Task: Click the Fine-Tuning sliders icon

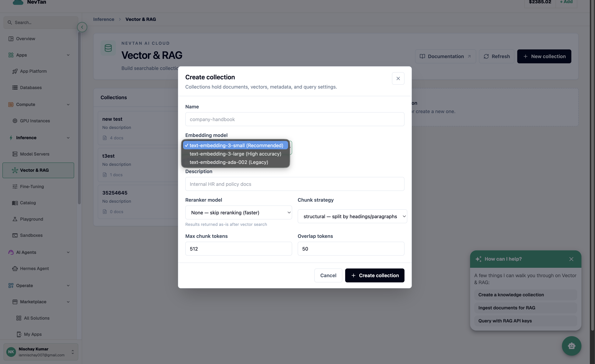Action: (15, 187)
